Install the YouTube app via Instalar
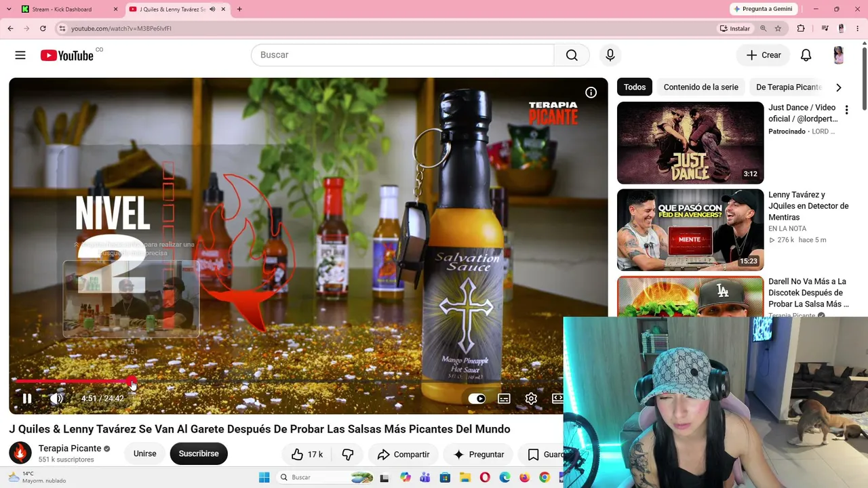This screenshot has width=868, height=488. coord(735,28)
